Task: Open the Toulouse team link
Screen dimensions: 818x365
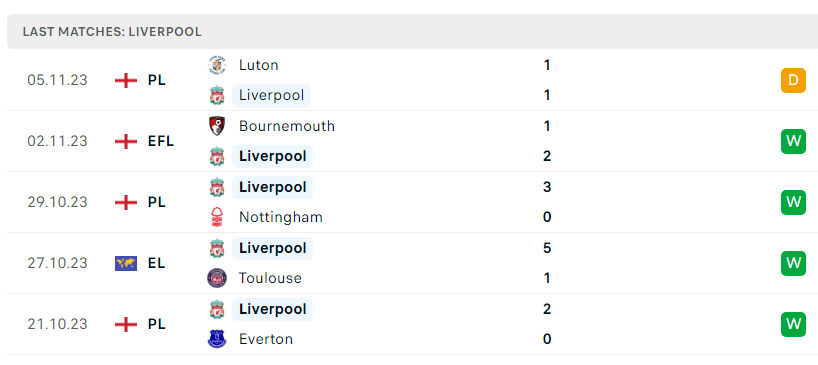Action: click(270, 278)
